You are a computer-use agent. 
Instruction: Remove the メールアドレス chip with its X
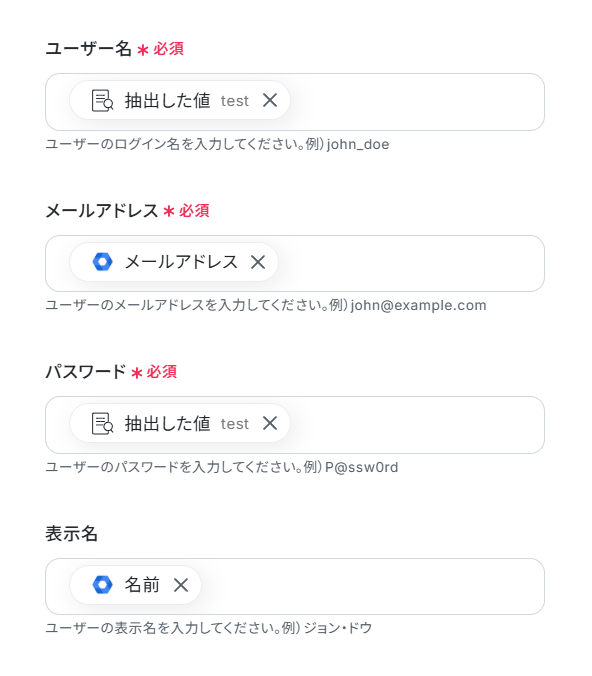point(258,262)
